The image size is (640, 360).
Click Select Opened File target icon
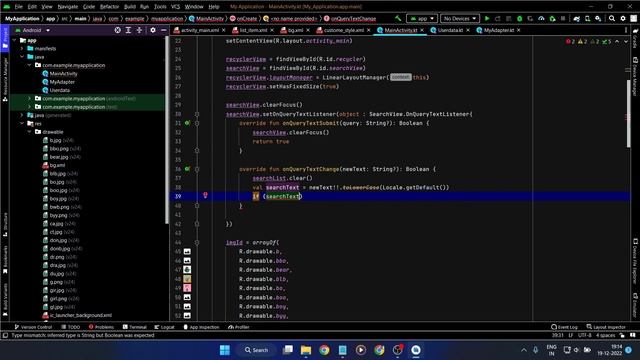pos(118,30)
